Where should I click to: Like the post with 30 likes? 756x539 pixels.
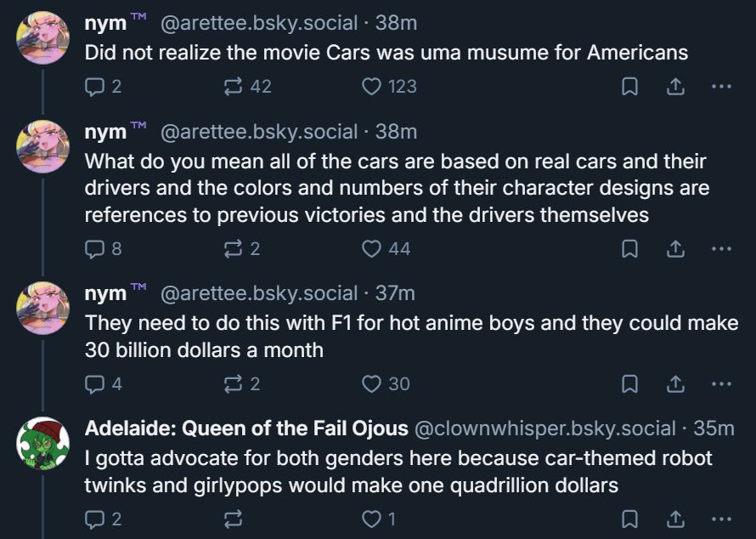371,383
